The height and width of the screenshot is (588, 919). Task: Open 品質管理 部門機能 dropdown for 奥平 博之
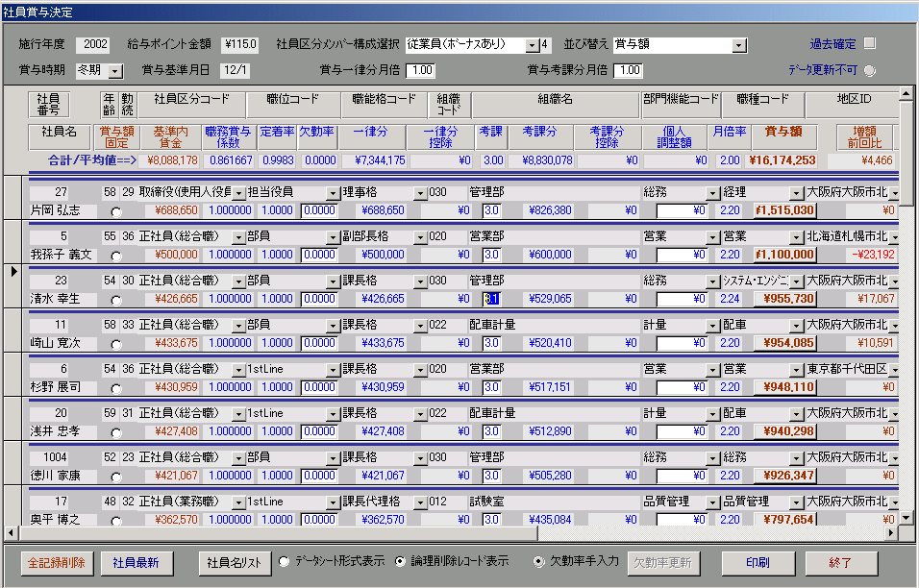coord(712,502)
